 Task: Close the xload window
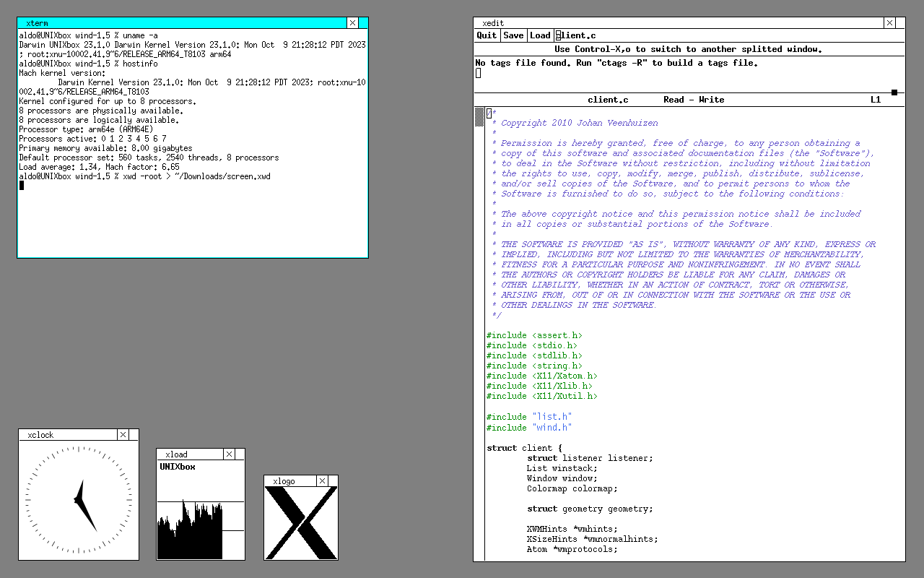pyautogui.click(x=229, y=454)
